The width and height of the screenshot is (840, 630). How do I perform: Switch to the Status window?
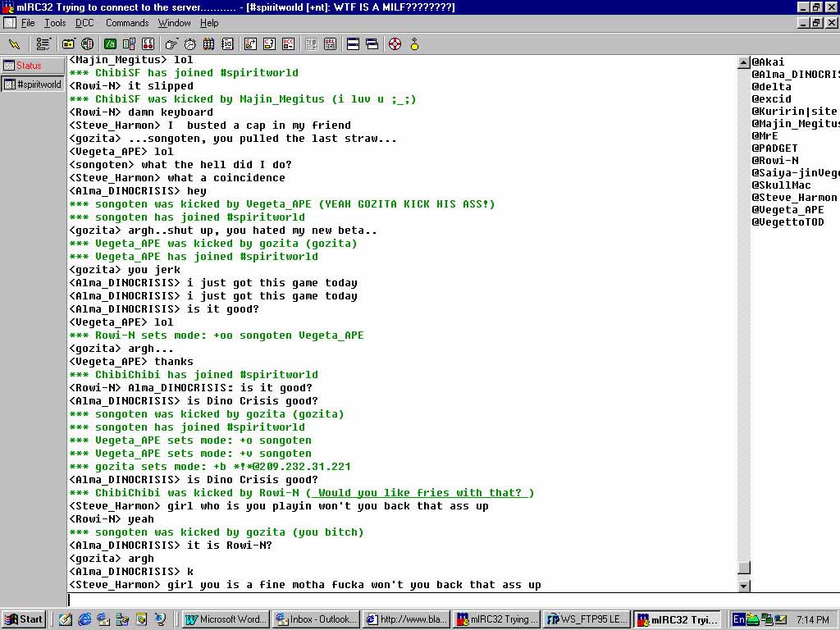point(32,66)
